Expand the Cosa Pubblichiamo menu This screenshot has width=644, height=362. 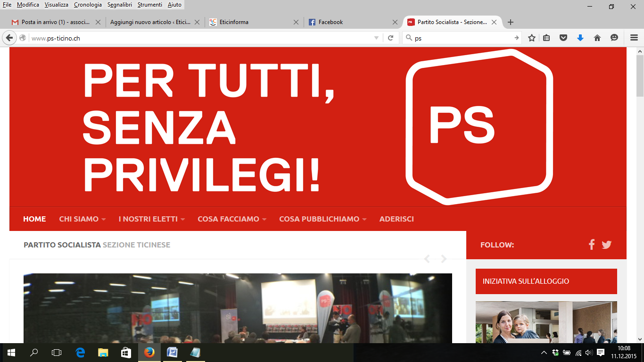pyautogui.click(x=323, y=219)
